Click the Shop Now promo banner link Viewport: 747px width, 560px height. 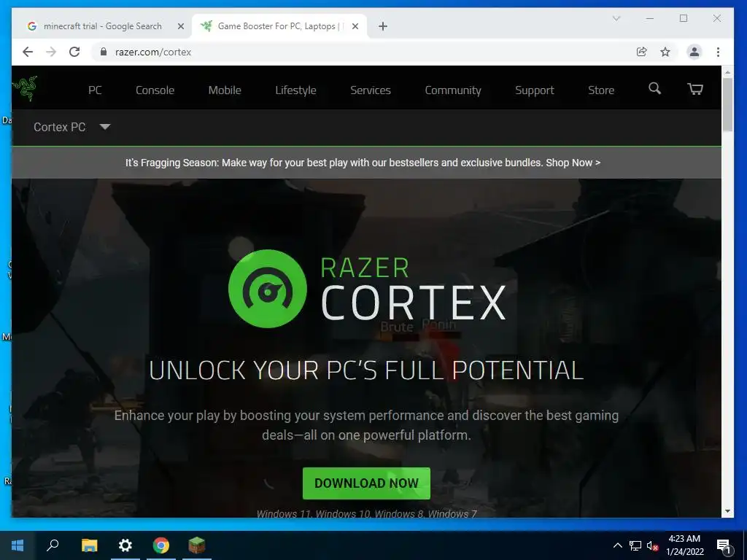click(x=573, y=163)
